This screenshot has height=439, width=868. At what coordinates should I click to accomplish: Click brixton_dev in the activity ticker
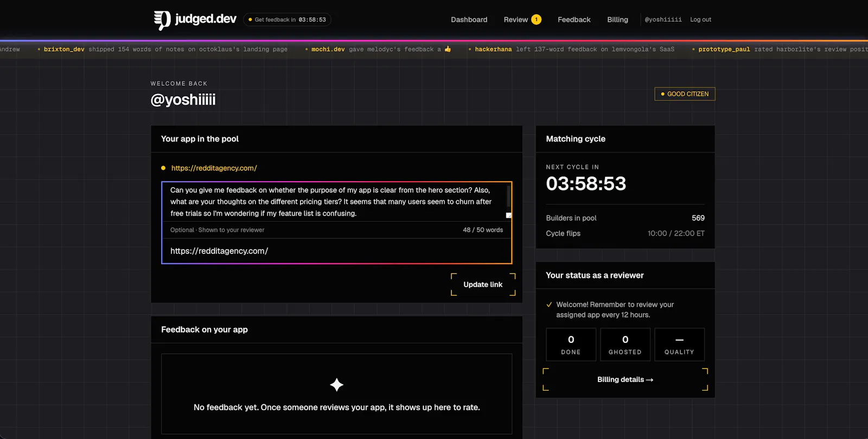pyautogui.click(x=64, y=49)
